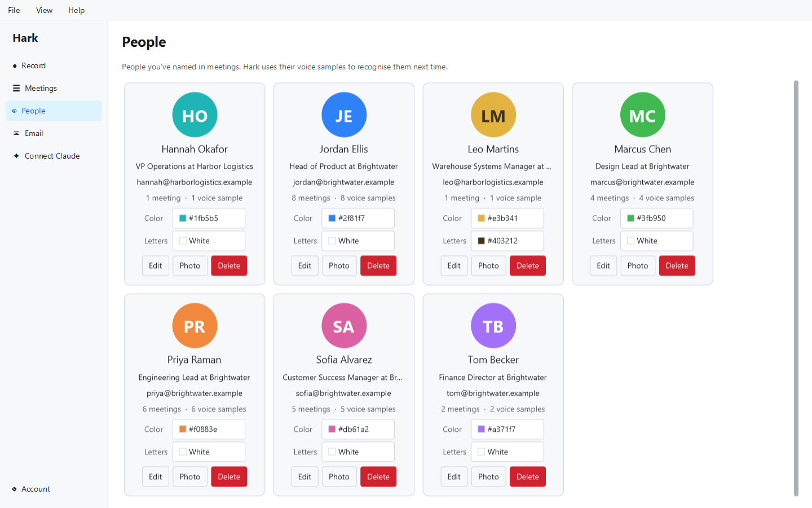
Task: Open Tom Becker's purple color swatch
Action: pyautogui.click(x=482, y=430)
